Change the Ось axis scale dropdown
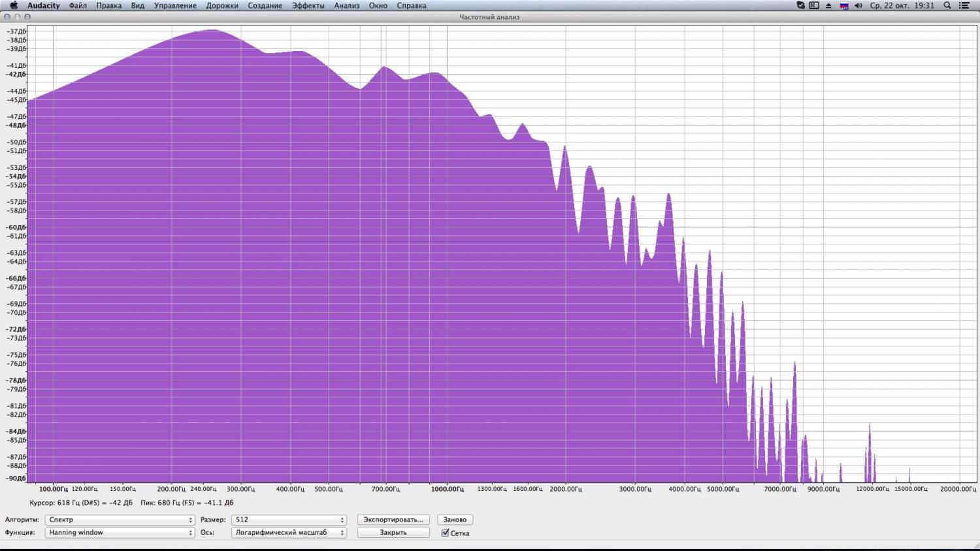980x551 pixels. pyautogui.click(x=289, y=533)
